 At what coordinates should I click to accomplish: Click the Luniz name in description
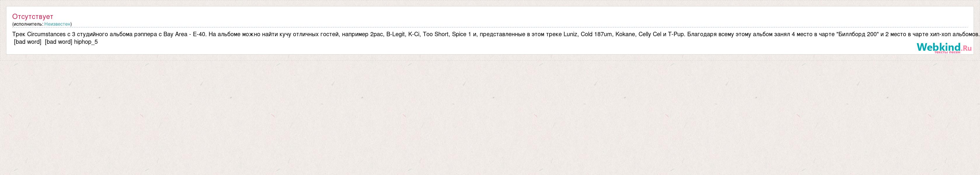[570, 34]
